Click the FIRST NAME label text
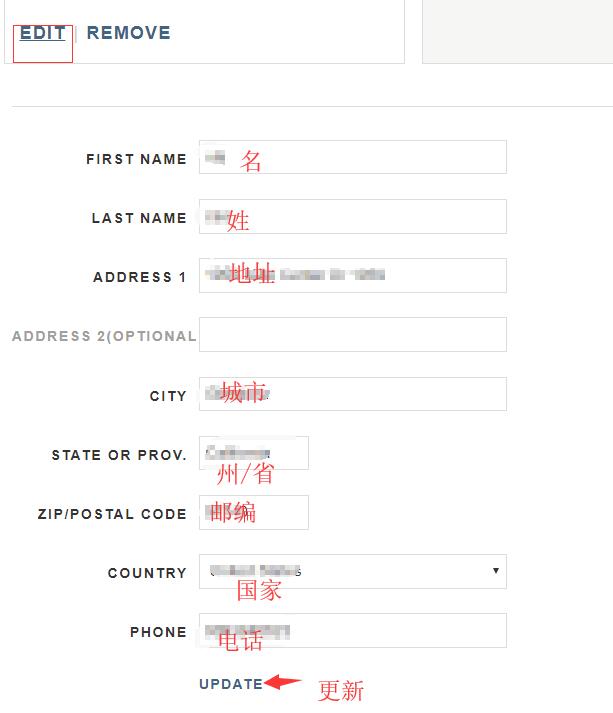The image size is (613, 713). tap(136, 159)
